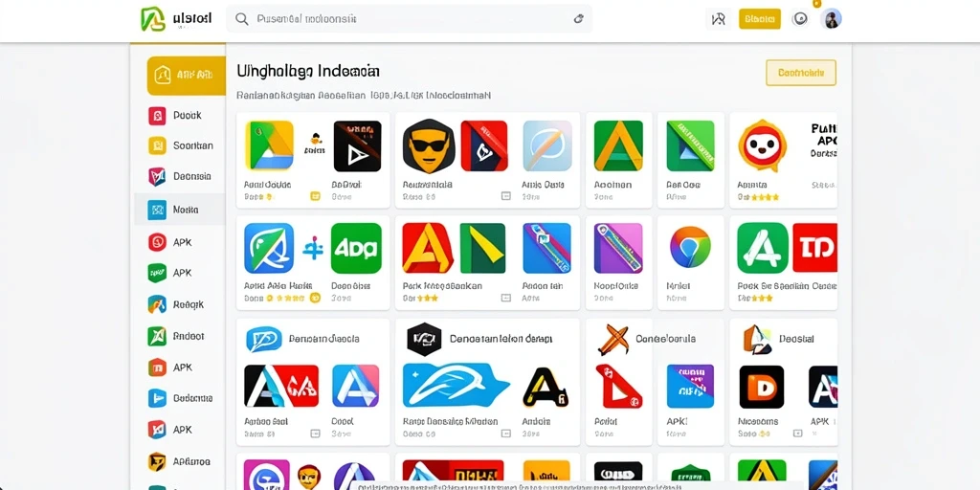Click the yellow outlined button beside the page heading
This screenshot has width=980, height=490.
(x=801, y=73)
